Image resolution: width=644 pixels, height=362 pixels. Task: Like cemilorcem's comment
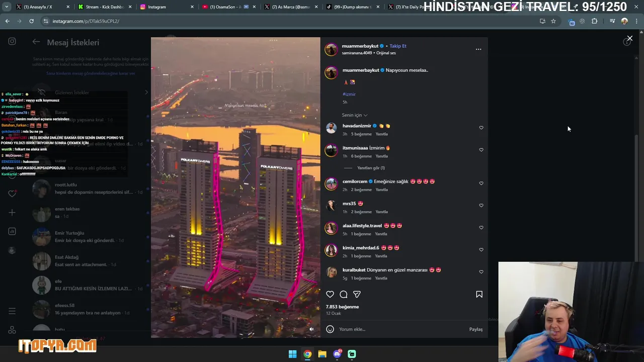[481, 184]
